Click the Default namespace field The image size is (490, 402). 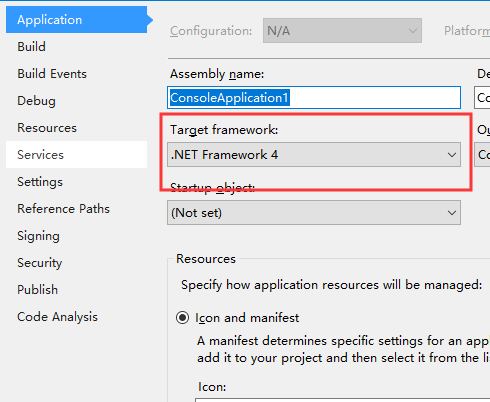coord(482,98)
